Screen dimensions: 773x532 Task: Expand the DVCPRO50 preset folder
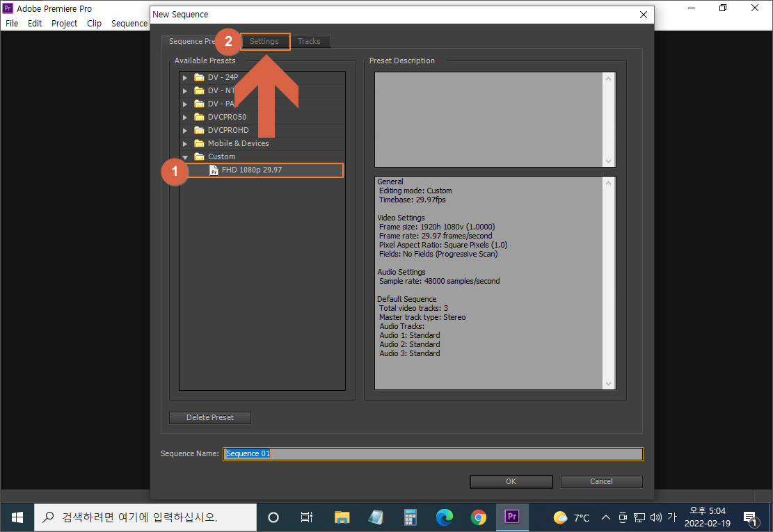click(x=185, y=118)
